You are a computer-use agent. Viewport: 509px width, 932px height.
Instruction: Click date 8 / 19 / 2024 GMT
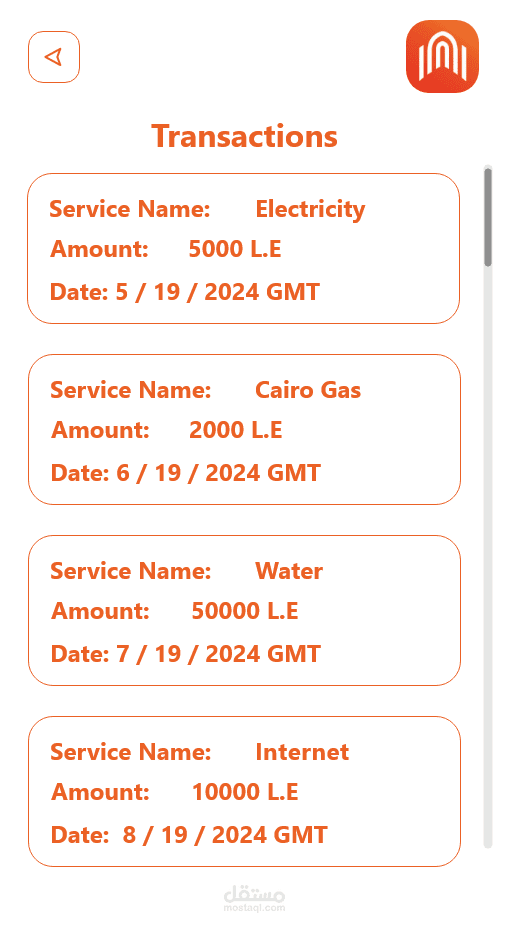point(225,835)
